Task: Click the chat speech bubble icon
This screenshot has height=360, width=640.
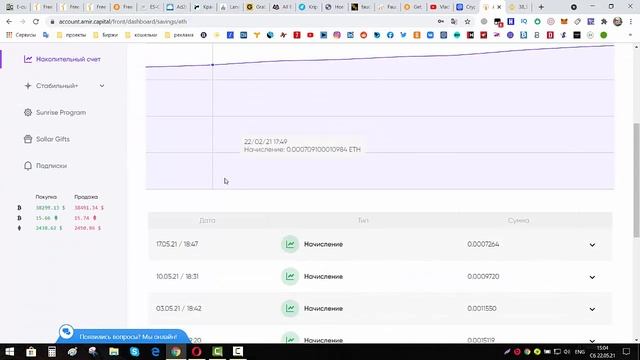Action: click(66, 332)
